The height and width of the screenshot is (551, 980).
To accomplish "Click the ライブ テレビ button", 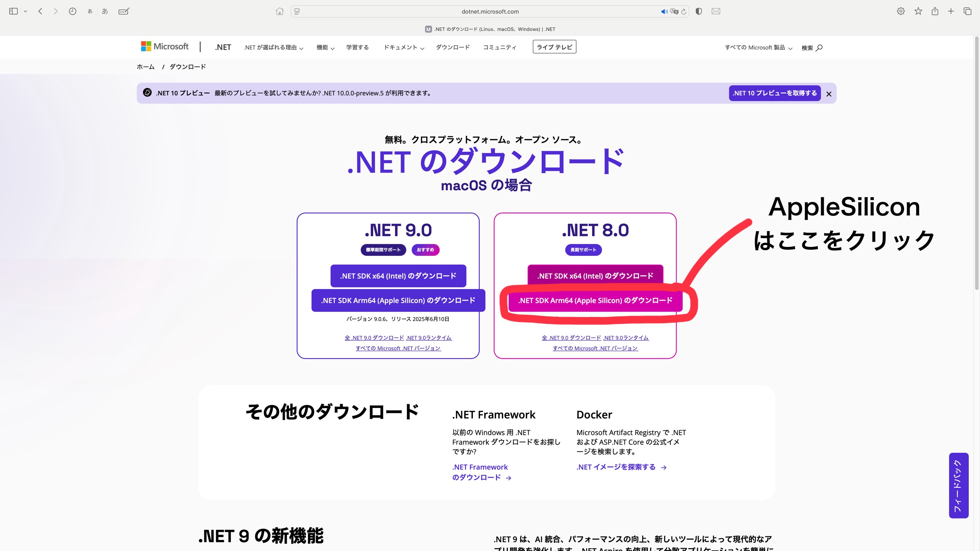I will 554,47.
